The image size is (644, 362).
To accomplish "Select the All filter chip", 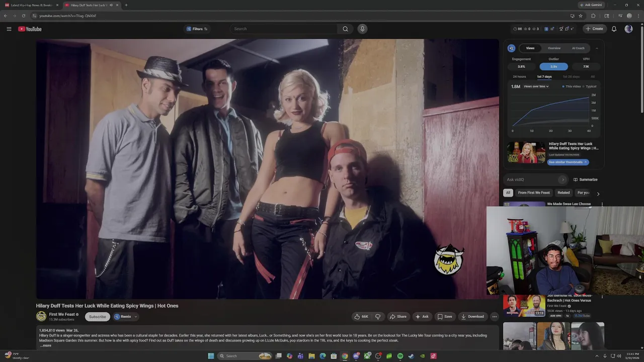I will tap(508, 193).
